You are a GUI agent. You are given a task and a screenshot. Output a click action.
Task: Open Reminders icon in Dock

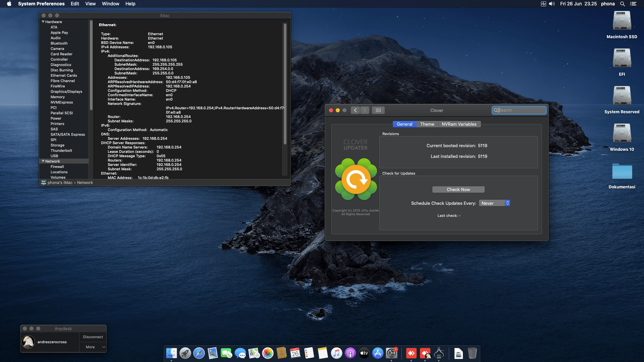point(309,353)
